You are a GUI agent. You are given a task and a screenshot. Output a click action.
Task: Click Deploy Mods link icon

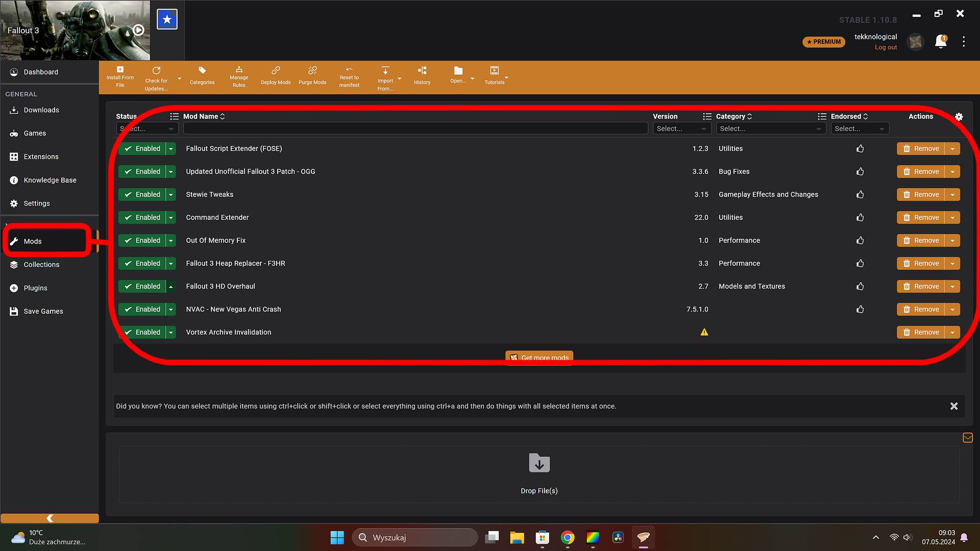coord(276,70)
